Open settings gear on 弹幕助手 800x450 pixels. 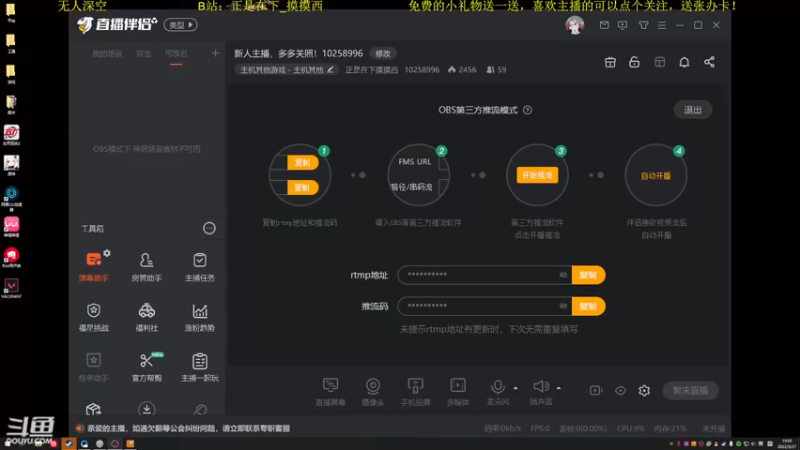107,253
